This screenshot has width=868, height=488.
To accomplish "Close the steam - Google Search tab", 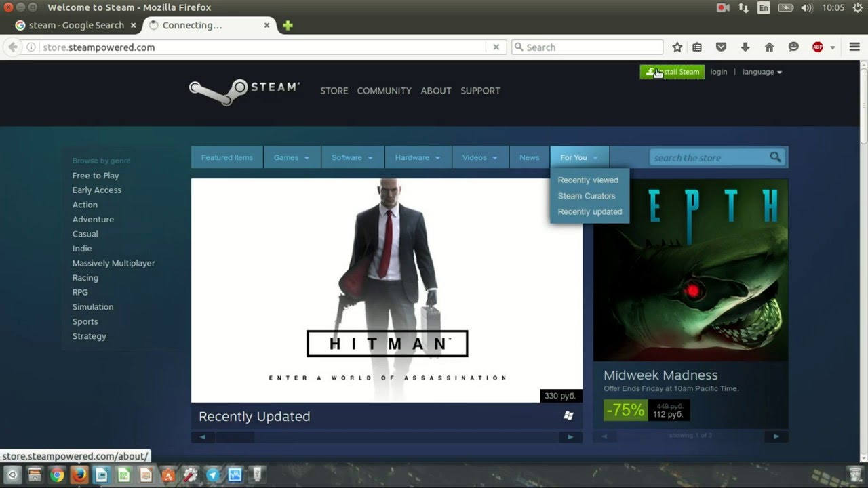I will click(x=133, y=26).
